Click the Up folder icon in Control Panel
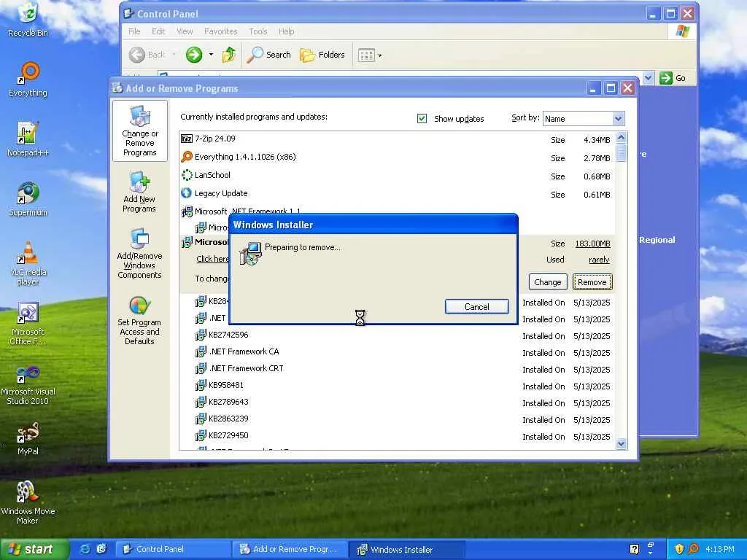 click(229, 55)
